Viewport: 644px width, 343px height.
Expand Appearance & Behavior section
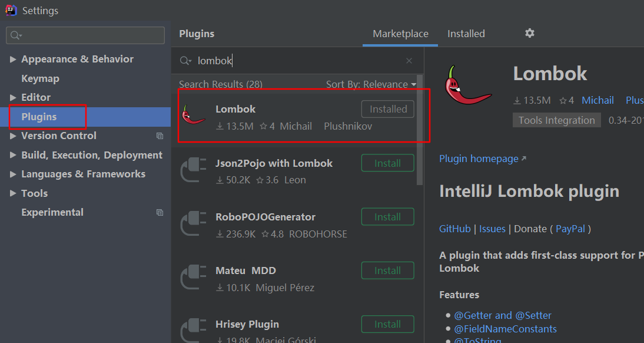pos(14,60)
